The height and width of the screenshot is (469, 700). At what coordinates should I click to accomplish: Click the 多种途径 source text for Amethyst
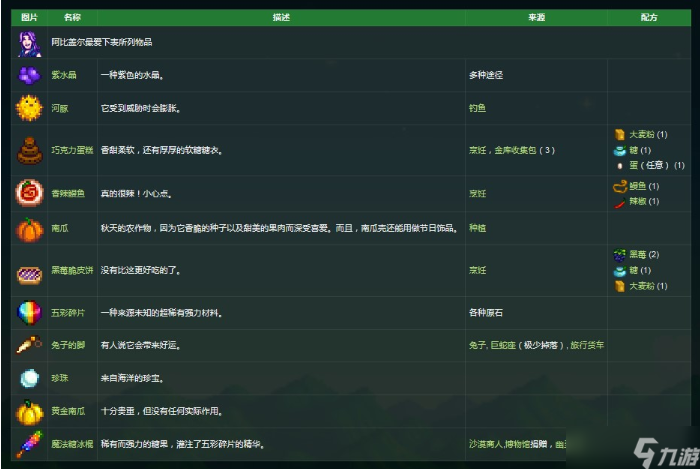486,75
